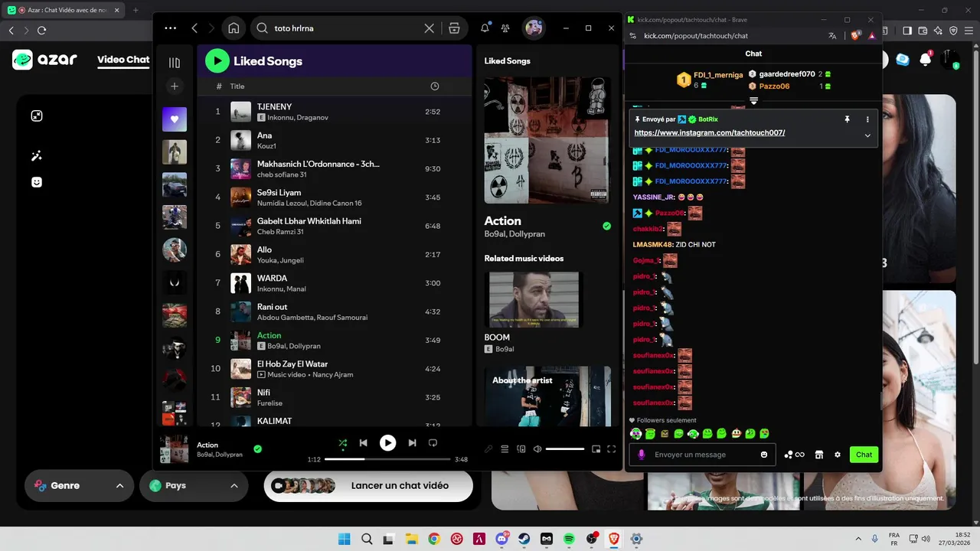This screenshot has height=551, width=980.
Task: Toggle shuffle in the Spotify player
Action: click(x=342, y=443)
